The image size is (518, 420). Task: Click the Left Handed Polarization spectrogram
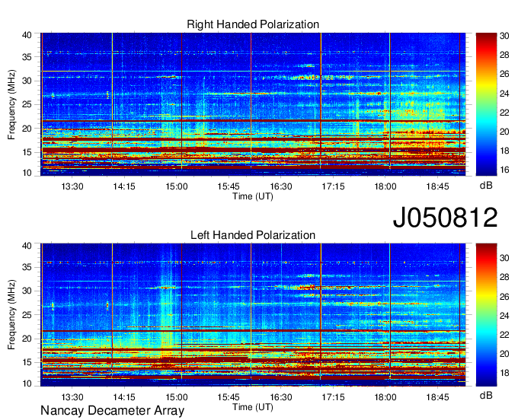[253, 315]
